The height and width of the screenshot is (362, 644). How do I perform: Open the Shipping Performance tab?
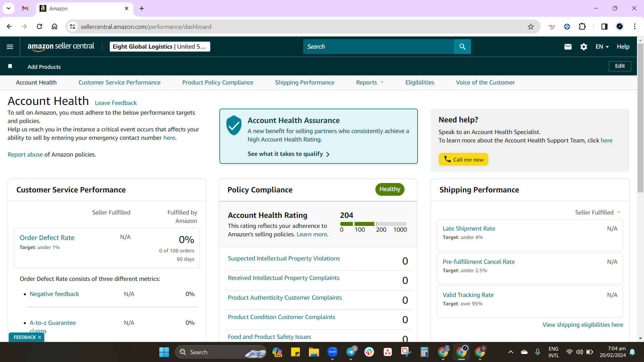click(x=305, y=82)
